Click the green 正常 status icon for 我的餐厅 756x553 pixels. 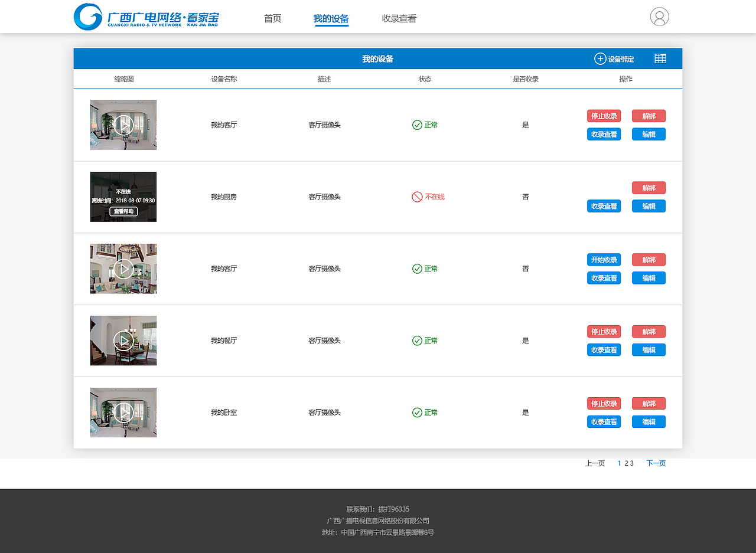point(418,341)
